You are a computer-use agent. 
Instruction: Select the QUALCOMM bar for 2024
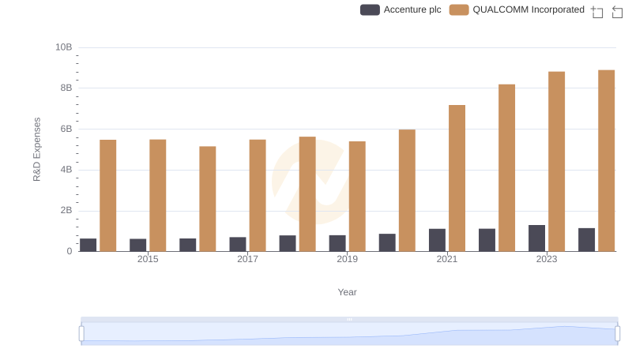coord(607,160)
